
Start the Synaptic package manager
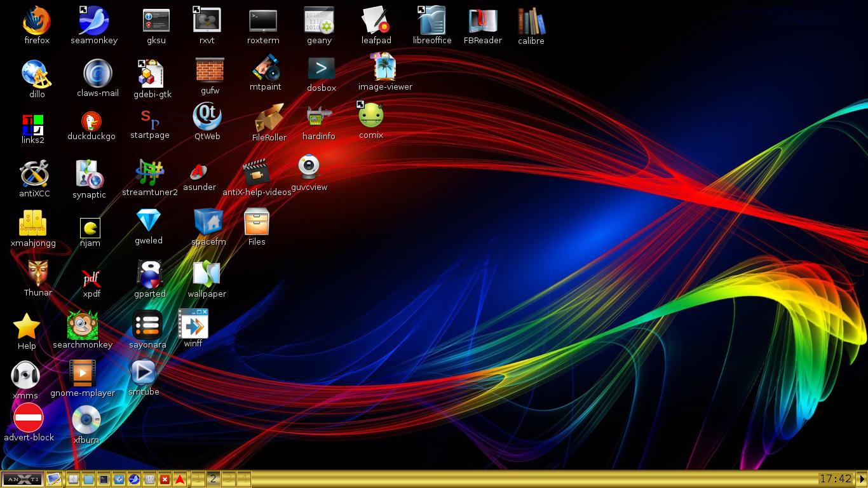coord(89,175)
